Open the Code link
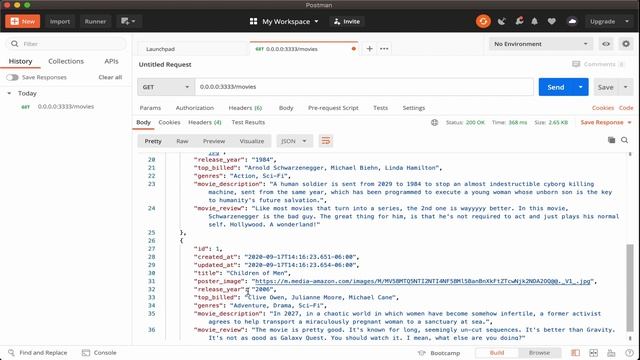Image resolution: width=640 pixels, height=360 pixels. 626,108
